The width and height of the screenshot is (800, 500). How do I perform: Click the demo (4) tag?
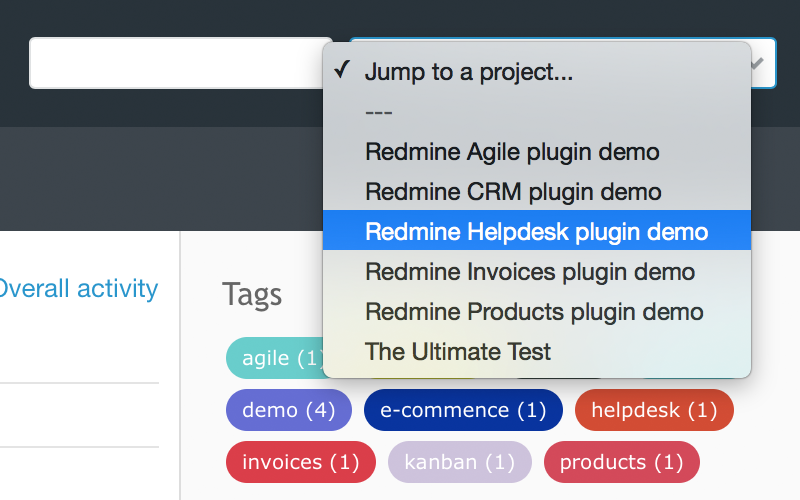pos(289,410)
